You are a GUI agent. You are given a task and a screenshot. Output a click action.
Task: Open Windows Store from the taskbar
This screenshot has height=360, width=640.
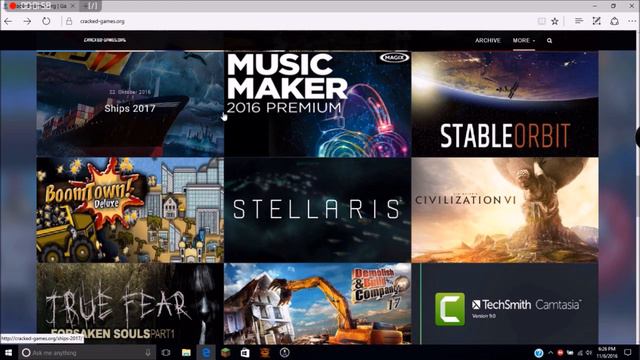245,353
